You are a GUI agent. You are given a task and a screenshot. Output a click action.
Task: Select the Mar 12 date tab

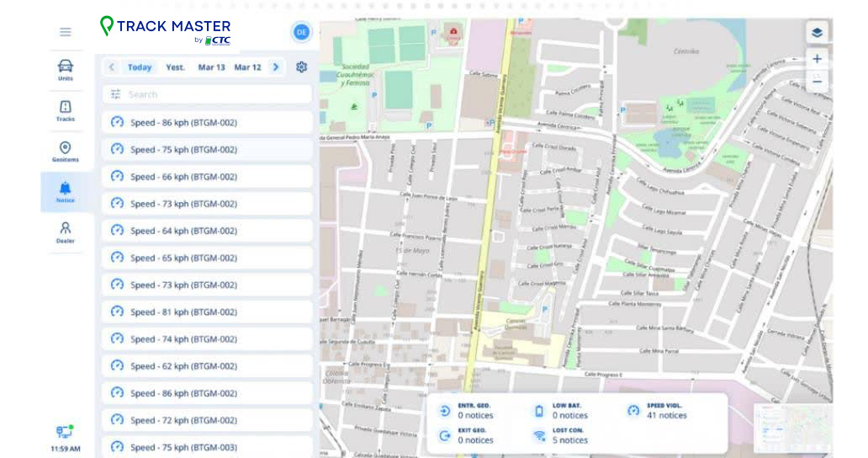[247, 67]
